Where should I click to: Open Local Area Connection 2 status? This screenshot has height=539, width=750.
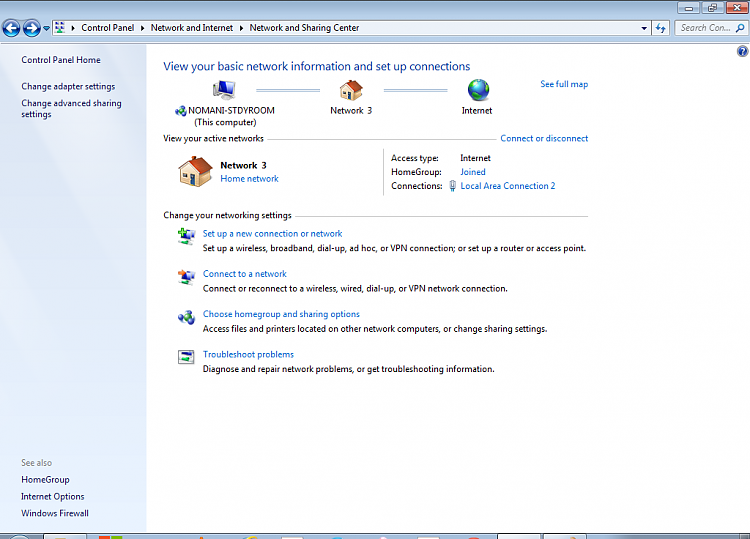tap(507, 186)
